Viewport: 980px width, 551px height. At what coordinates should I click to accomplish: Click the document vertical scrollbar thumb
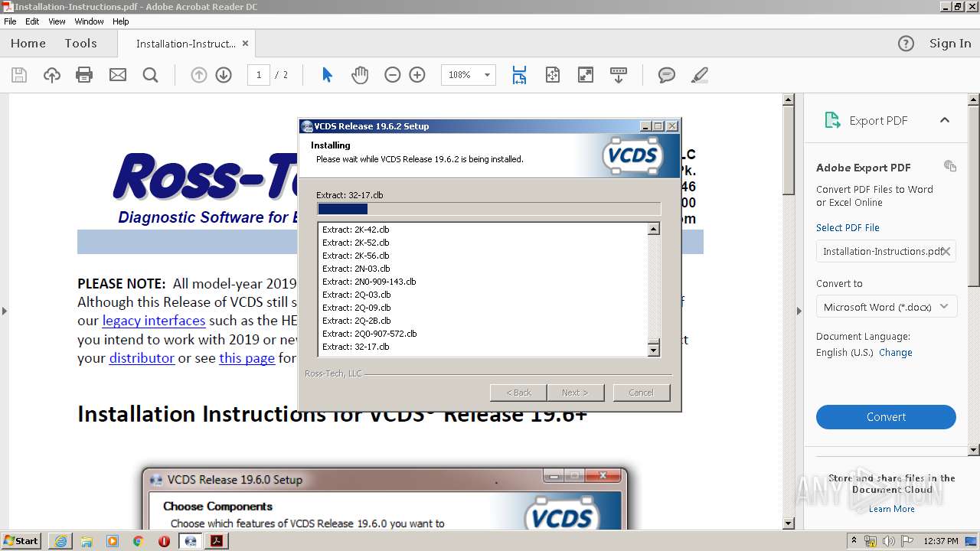click(789, 152)
